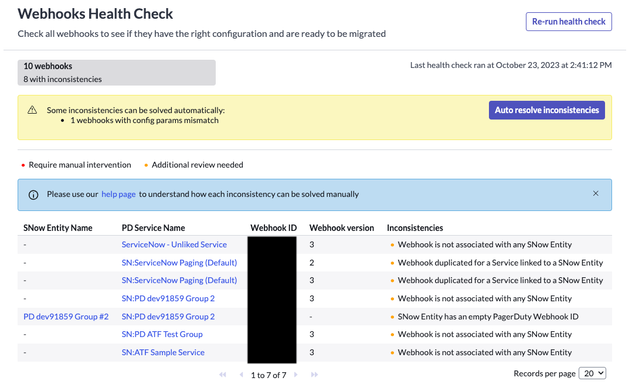Screen dimensions: 632x388
Task: Open SN:ATF Sample Service link
Action: coord(163,353)
